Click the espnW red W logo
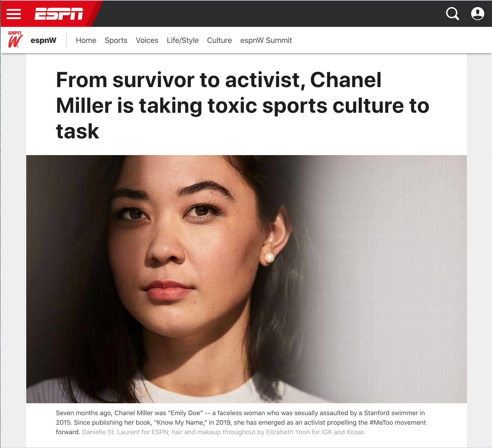The width and height of the screenshot is (492, 448). tap(15, 39)
